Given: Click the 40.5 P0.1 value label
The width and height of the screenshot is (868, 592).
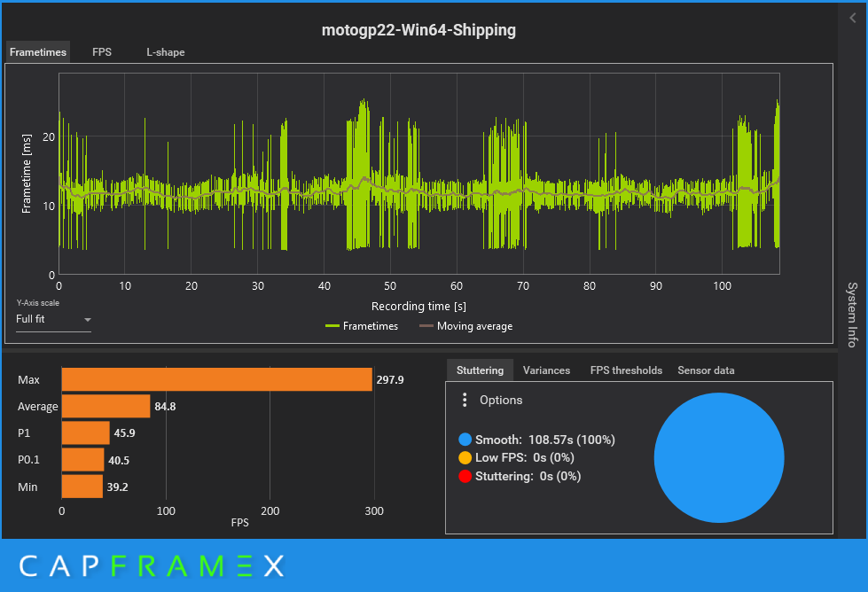Looking at the screenshot, I should [119, 460].
